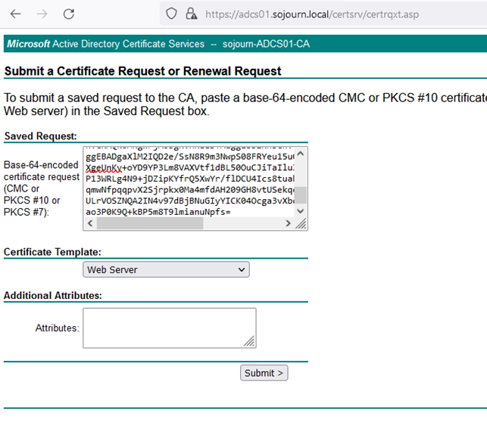This screenshot has height=448, width=487.
Task: Click left arrow of horizontal scrollbar
Action: pyautogui.click(x=90, y=223)
